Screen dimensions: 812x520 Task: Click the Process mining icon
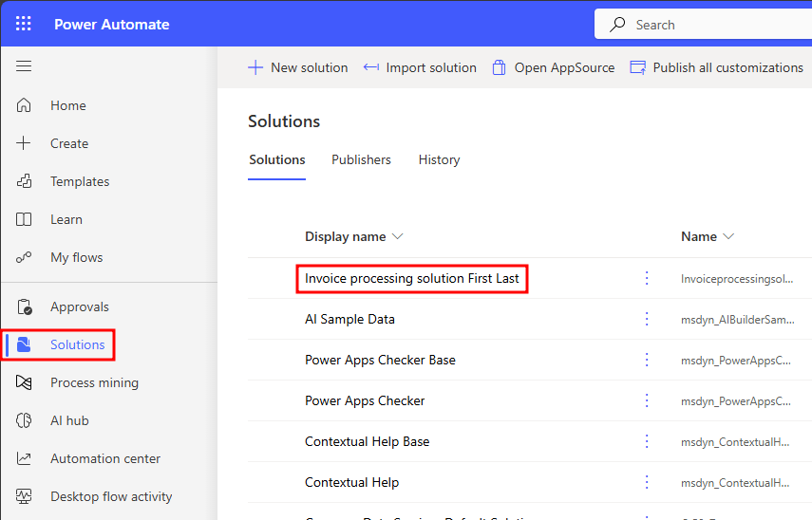(24, 382)
